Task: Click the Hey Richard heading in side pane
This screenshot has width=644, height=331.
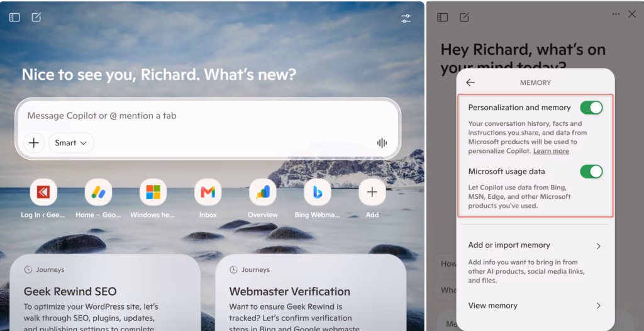Action: [523, 57]
